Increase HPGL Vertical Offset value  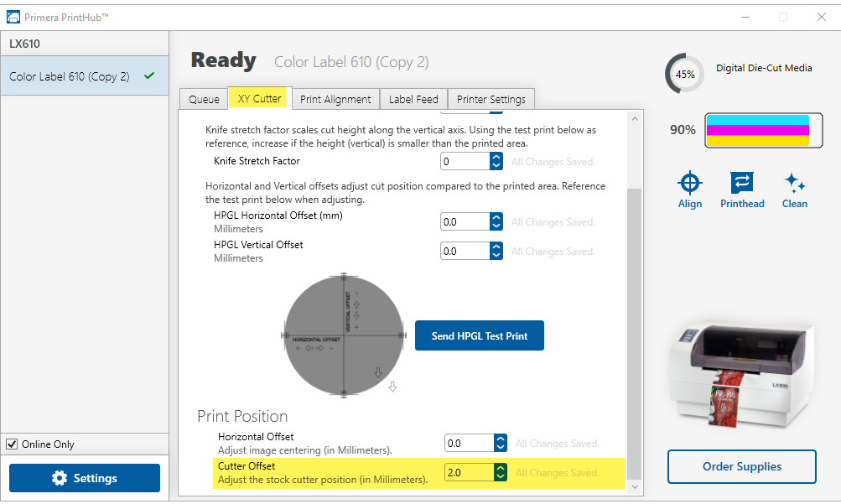tap(496, 247)
